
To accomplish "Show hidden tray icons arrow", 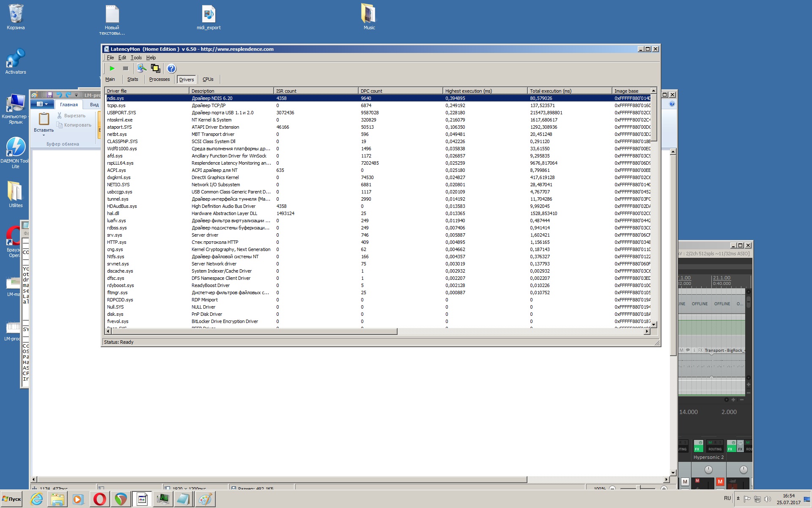I will tap(738, 499).
